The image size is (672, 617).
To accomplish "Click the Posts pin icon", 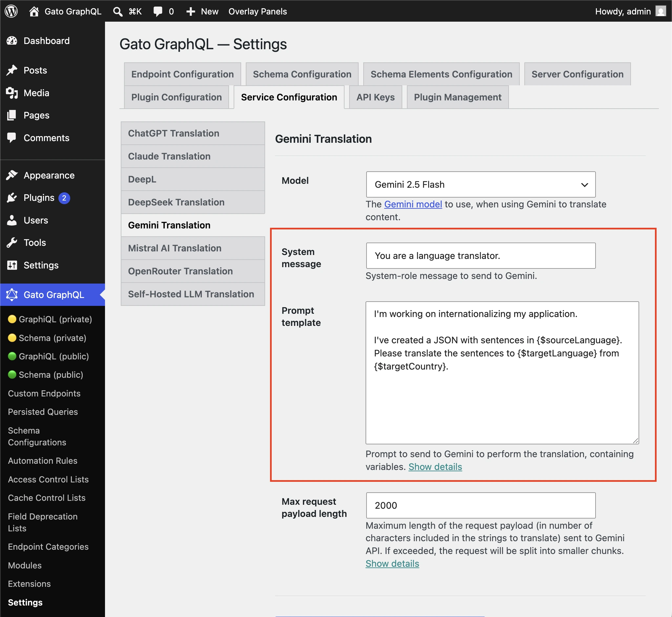I will tap(12, 70).
